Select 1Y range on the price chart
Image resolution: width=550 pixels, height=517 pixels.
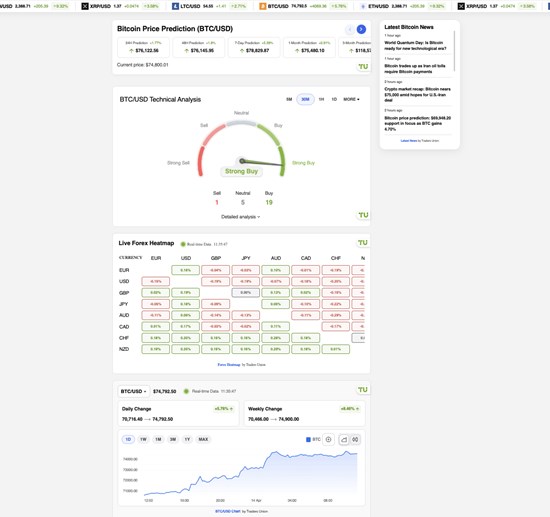pos(187,439)
